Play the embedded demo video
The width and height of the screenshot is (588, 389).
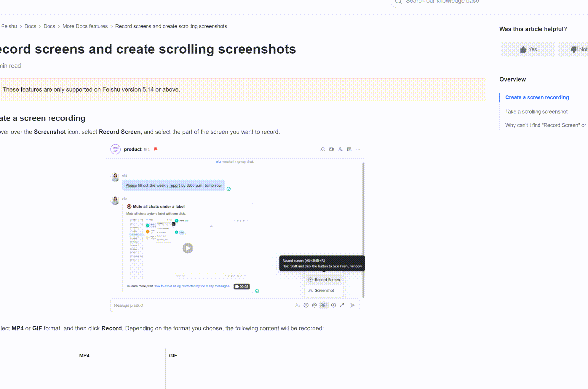click(188, 248)
